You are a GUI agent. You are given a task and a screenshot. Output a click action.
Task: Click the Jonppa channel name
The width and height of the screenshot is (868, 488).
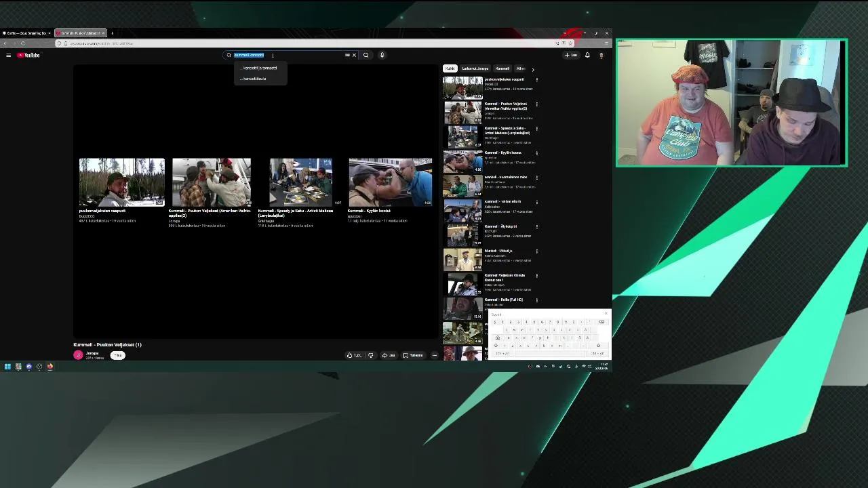92,353
